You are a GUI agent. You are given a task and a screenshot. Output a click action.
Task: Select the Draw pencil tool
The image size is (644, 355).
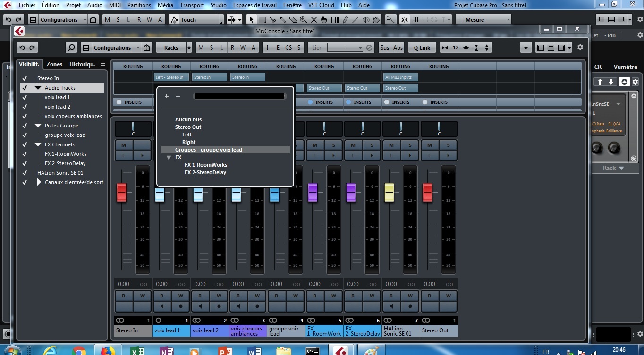pyautogui.click(x=345, y=20)
